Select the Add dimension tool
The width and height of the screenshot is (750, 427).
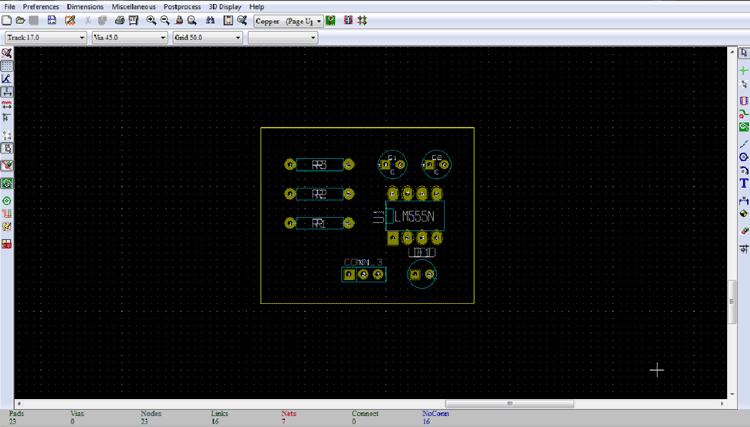pyautogui.click(x=743, y=200)
